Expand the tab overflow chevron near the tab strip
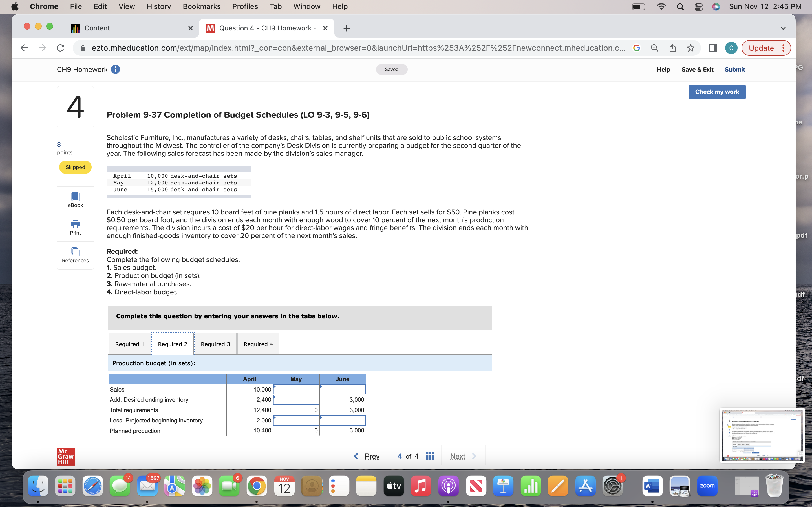Image resolution: width=812 pixels, height=507 pixels. pyautogui.click(x=783, y=28)
